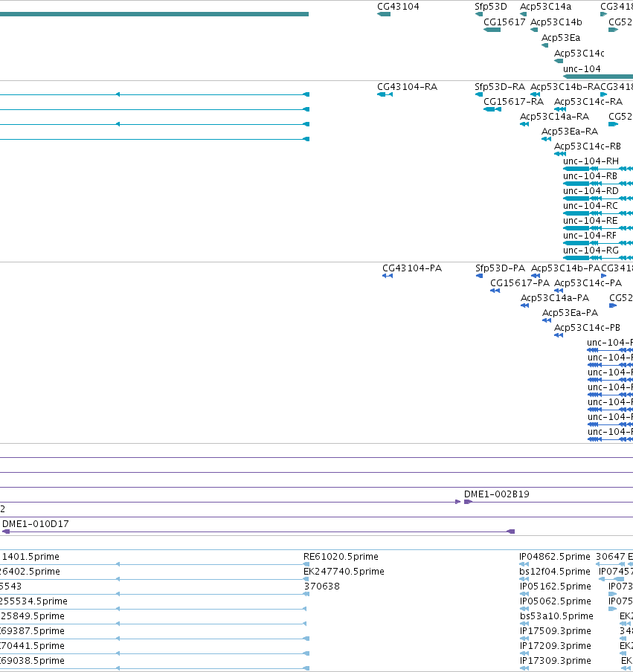Screen dimensions: 633x672
Task: Select the IP17509.3prime EST label
Action: [x=556, y=631]
